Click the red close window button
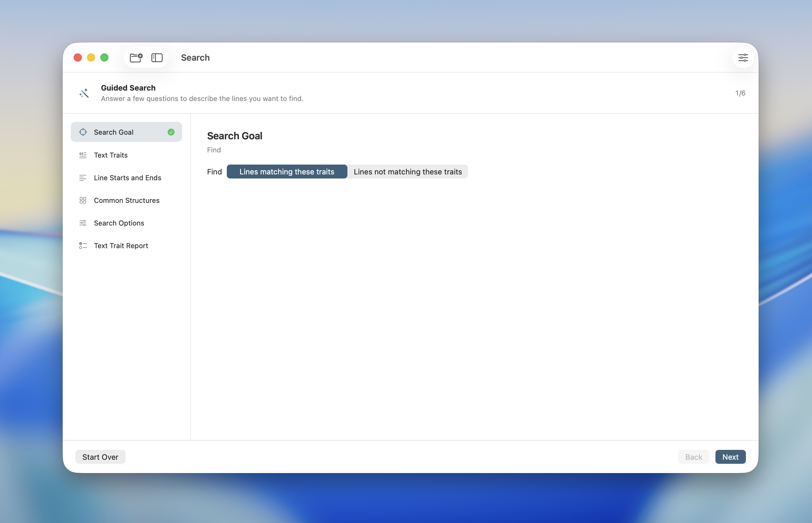 (78, 57)
